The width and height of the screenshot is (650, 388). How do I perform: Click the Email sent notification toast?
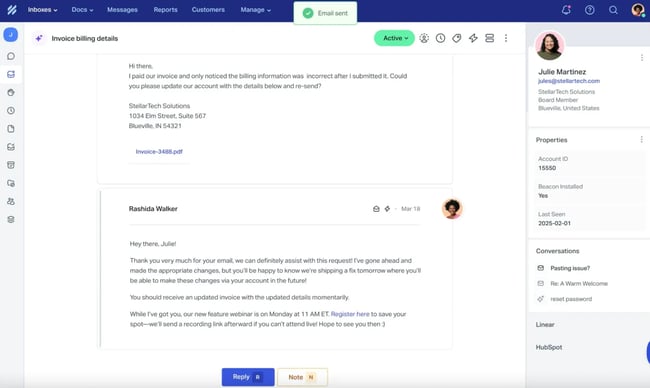point(325,13)
